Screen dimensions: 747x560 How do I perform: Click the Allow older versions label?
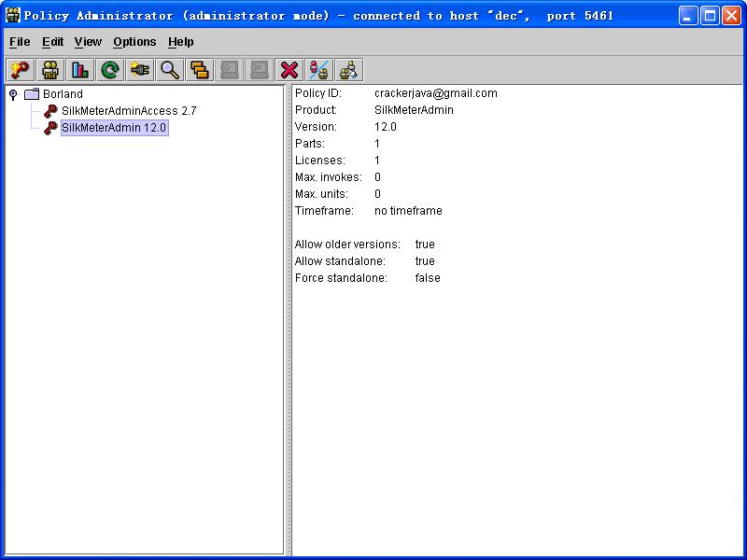pyautogui.click(x=347, y=245)
